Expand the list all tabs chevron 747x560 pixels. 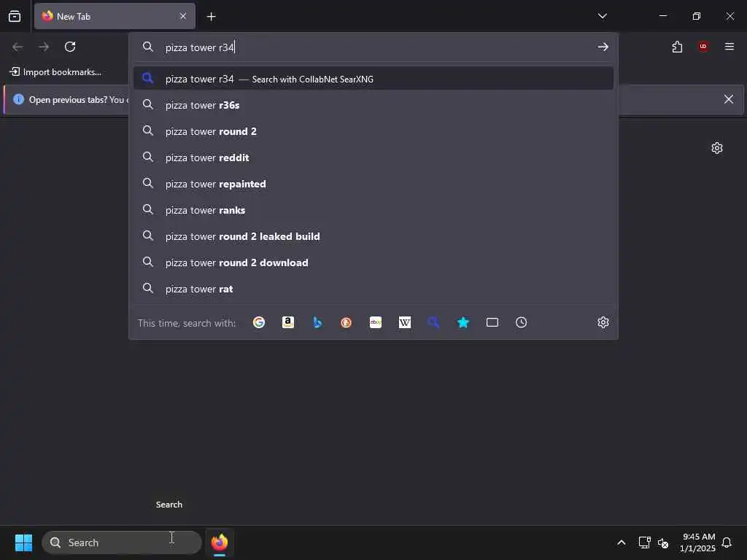602,16
